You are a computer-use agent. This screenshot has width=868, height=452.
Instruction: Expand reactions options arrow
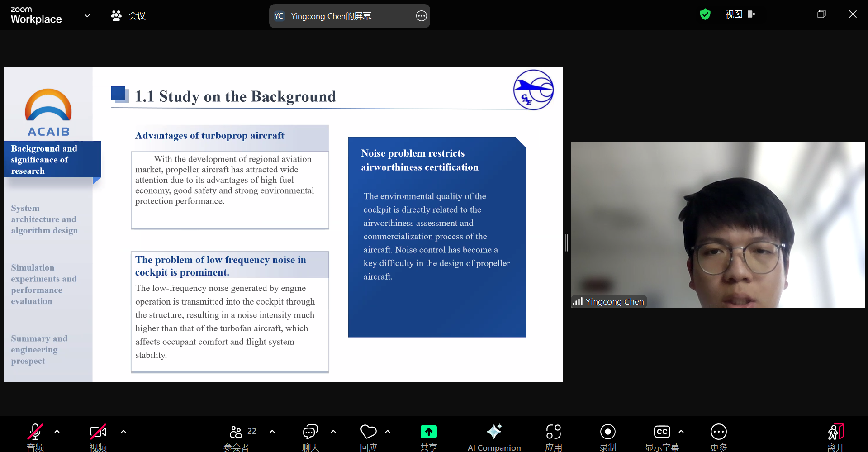[x=388, y=432]
